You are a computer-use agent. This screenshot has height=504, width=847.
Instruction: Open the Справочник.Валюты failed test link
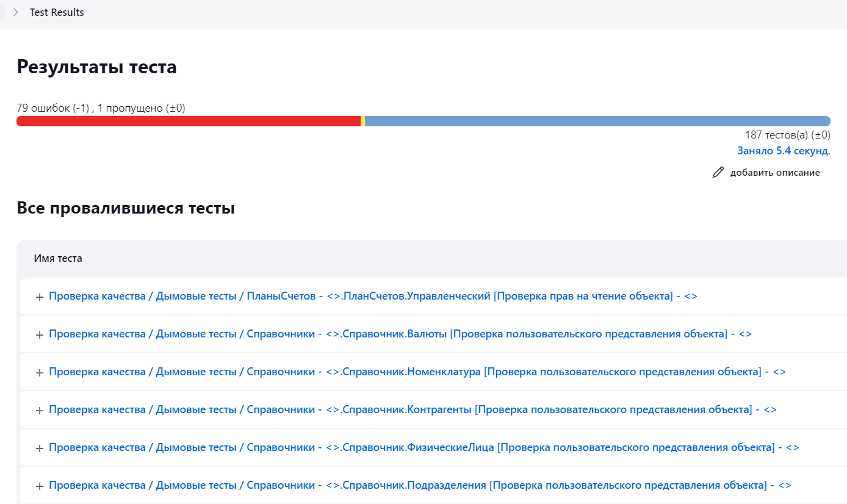[400, 334]
